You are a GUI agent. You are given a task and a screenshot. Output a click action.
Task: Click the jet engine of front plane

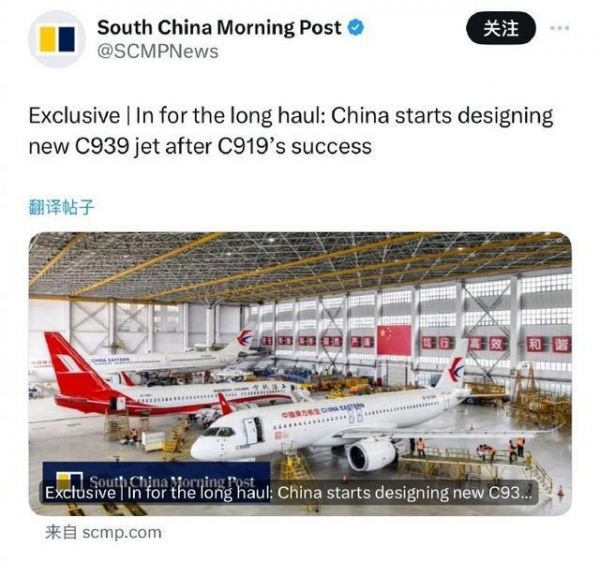tap(370, 454)
